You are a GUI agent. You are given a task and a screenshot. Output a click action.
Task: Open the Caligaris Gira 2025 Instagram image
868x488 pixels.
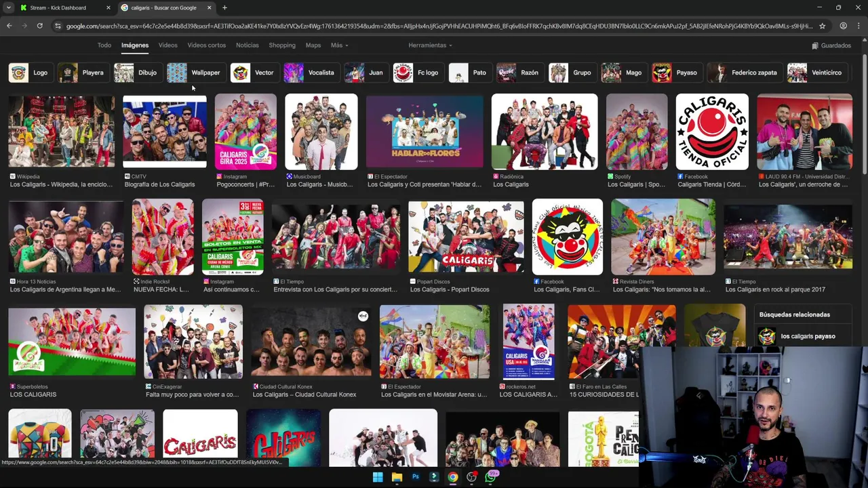click(245, 131)
